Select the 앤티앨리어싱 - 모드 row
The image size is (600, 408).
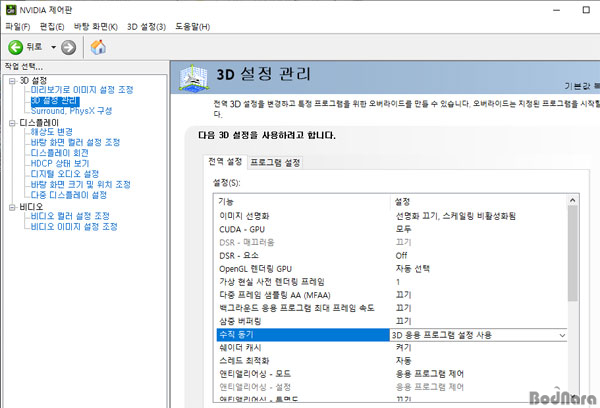point(391,374)
